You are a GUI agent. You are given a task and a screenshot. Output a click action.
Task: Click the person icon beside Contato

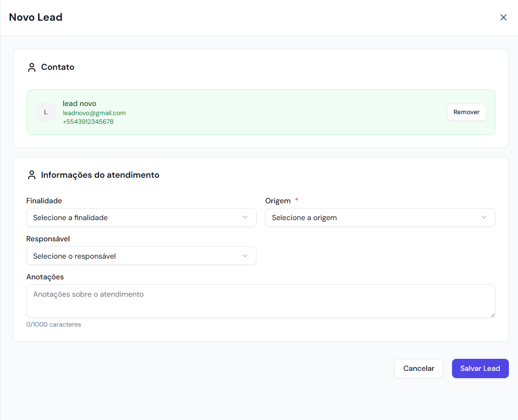coord(32,67)
